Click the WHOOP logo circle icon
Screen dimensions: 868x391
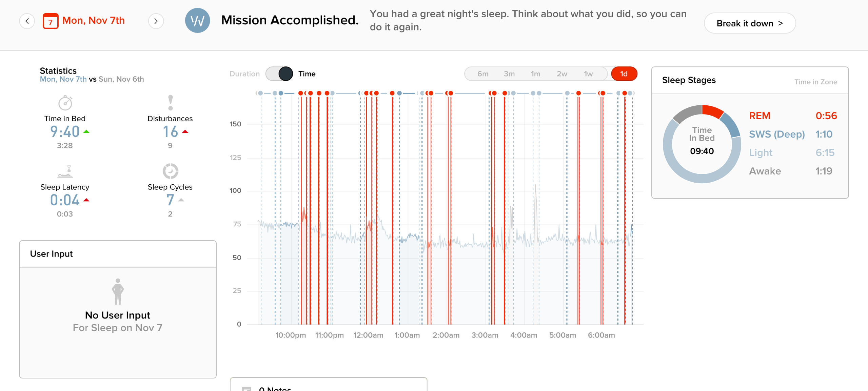[x=197, y=20]
